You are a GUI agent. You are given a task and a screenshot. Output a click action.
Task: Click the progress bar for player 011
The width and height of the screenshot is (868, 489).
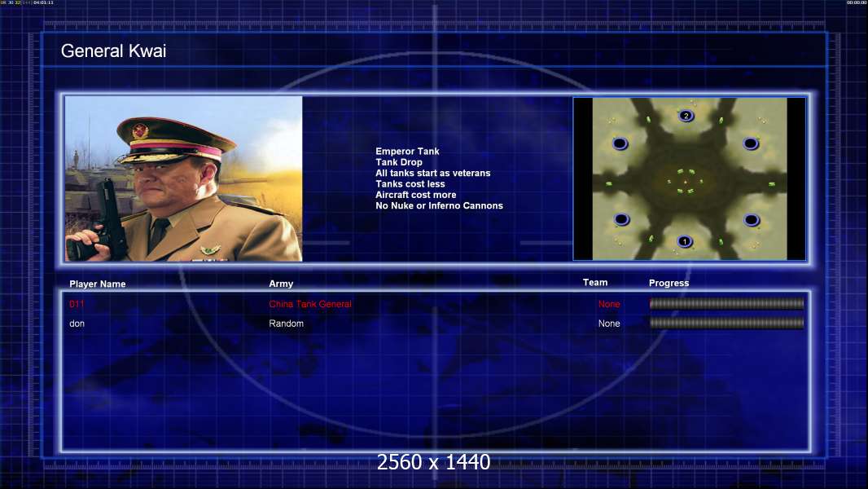(726, 303)
